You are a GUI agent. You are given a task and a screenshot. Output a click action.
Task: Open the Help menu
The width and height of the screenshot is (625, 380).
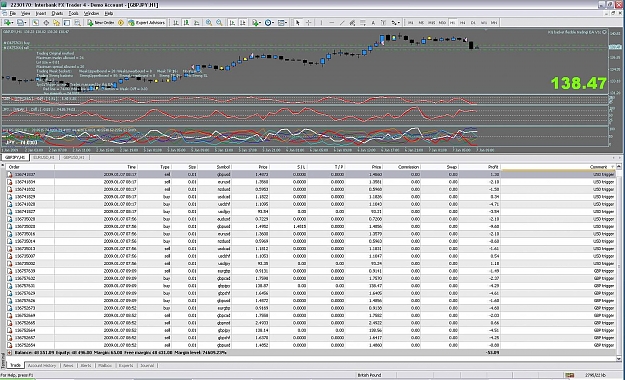coord(109,13)
